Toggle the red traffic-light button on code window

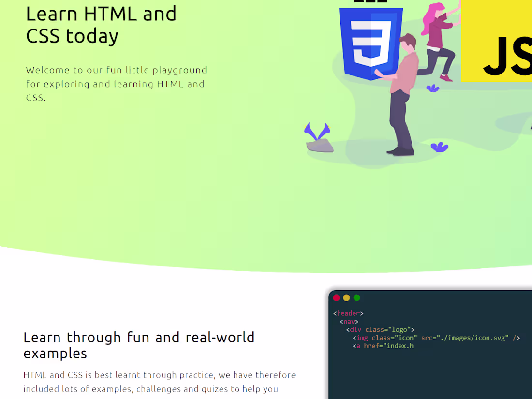[337, 297]
